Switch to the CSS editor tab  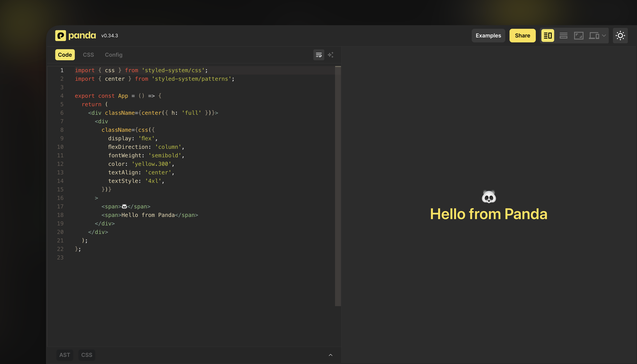(88, 55)
